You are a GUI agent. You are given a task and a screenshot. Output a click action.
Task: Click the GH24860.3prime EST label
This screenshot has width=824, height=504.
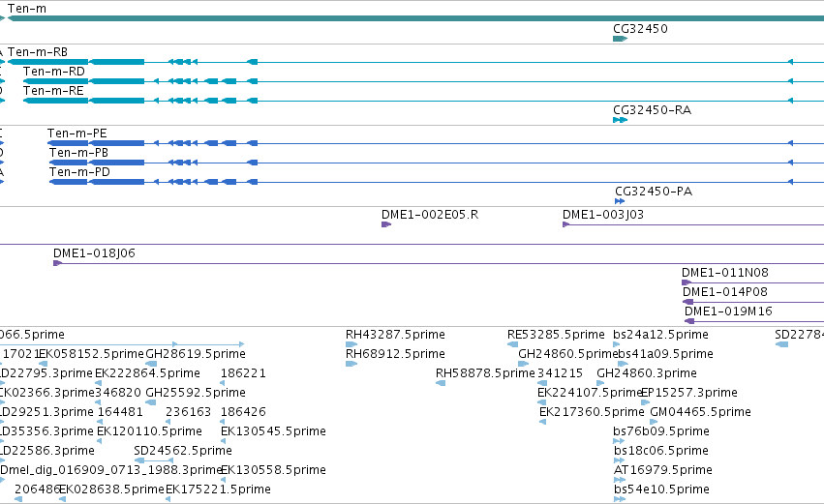(647, 373)
